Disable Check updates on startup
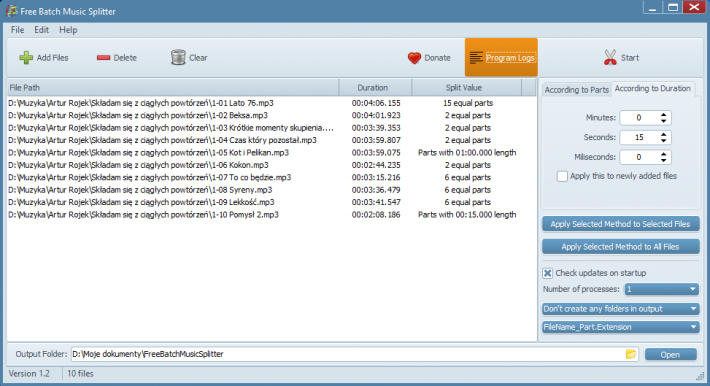The width and height of the screenshot is (710, 386). (547, 273)
